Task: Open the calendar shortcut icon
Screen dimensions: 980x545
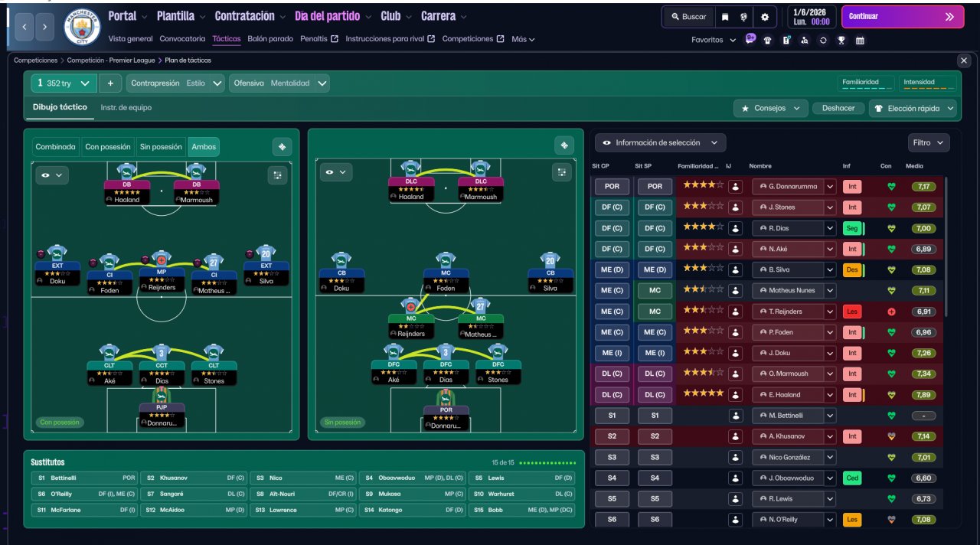Action: point(860,41)
